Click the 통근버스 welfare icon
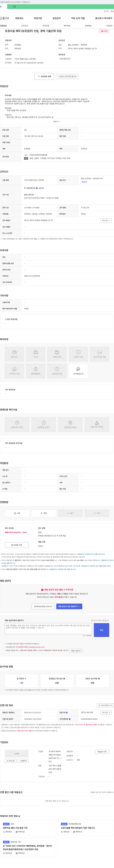Image resolution: width=114 pixels, height=868 pixels. (x=14, y=354)
